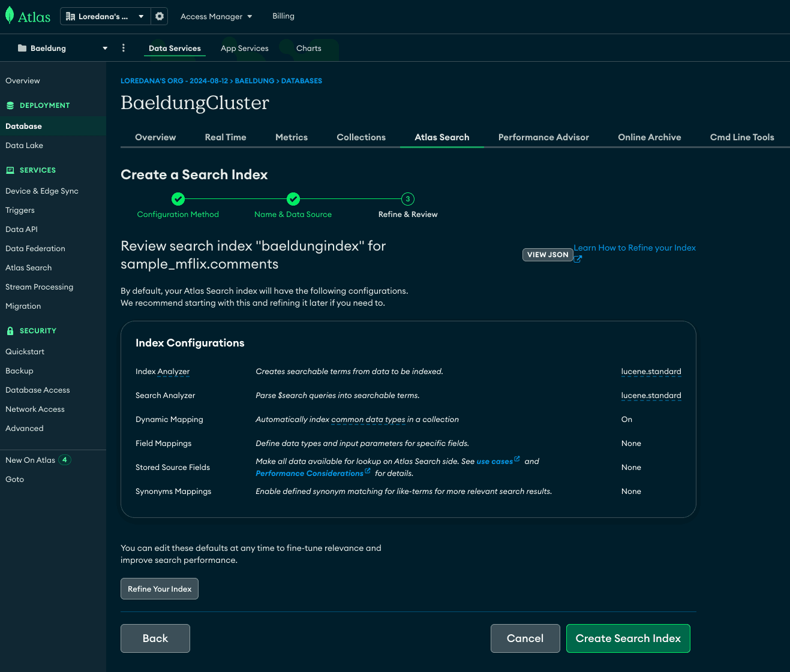Open Stream Processing in the sidebar
Image resolution: width=790 pixels, height=672 pixels.
point(39,287)
